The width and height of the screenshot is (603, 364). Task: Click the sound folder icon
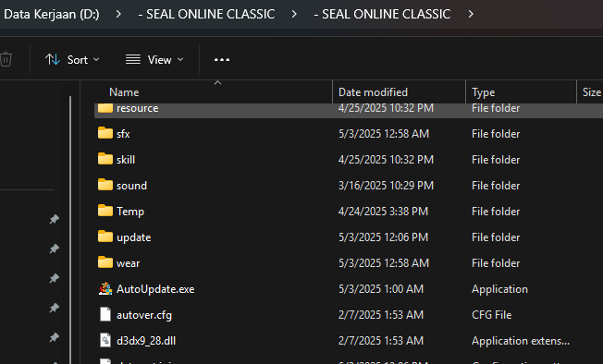pyautogui.click(x=105, y=185)
